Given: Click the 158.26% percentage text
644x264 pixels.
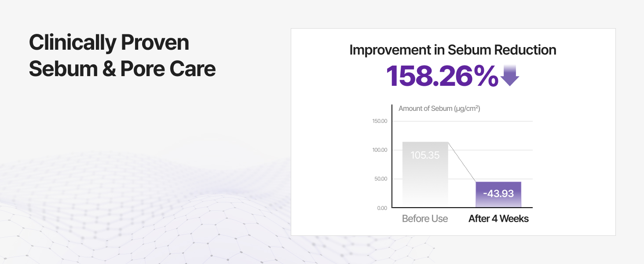Looking at the screenshot, I should click(x=442, y=76).
